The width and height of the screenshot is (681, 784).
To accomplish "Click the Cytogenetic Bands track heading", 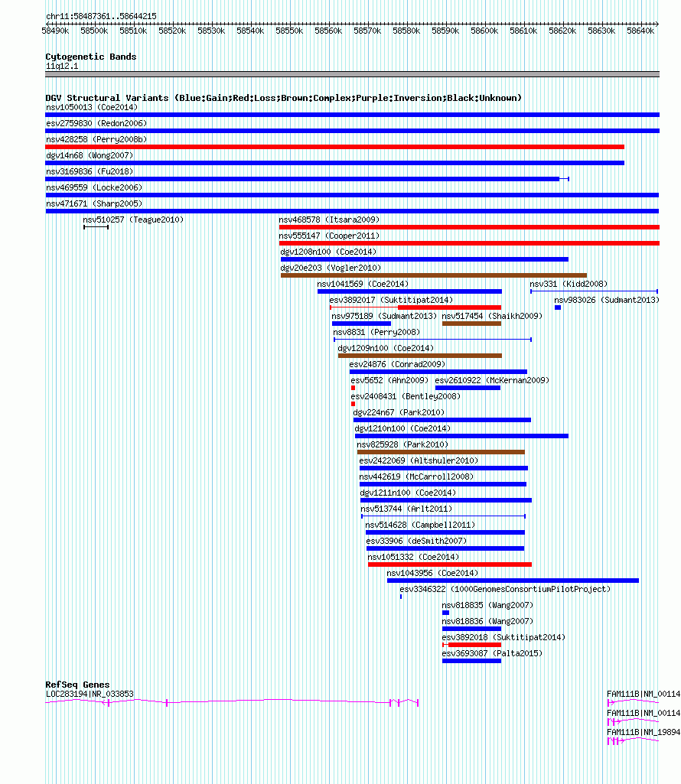I will [90, 57].
